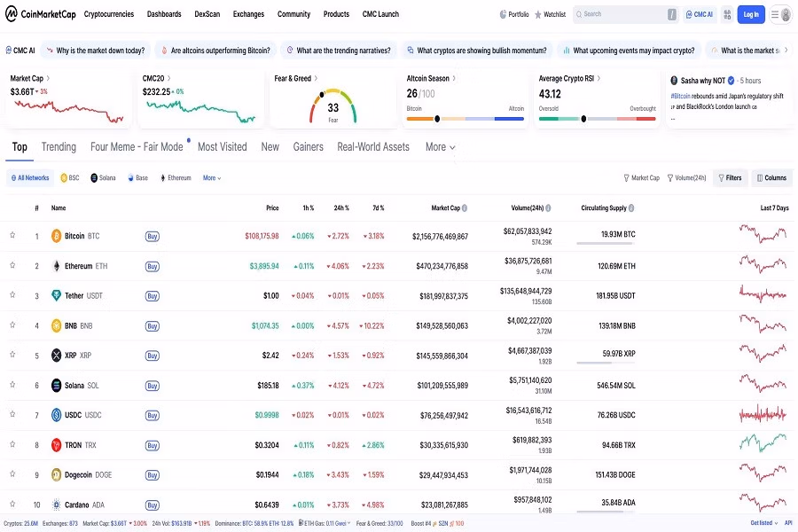Star Tether to add to watchlist

[x=12, y=294]
